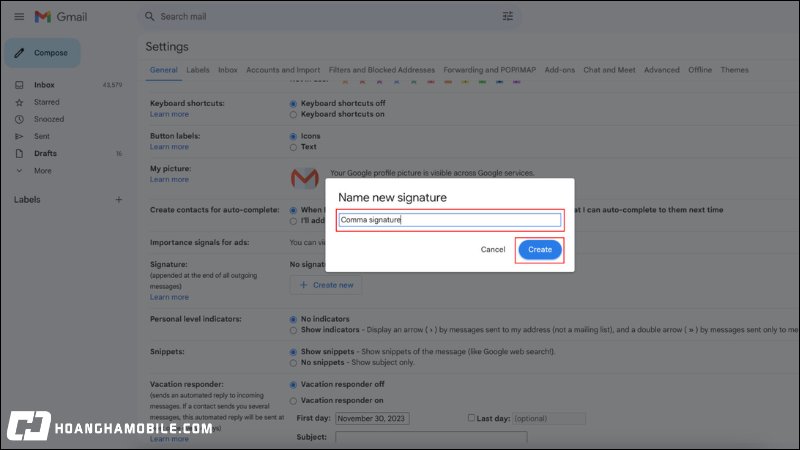The image size is (800, 450).
Task: Open the Chat and Meet tab
Action: (x=609, y=70)
